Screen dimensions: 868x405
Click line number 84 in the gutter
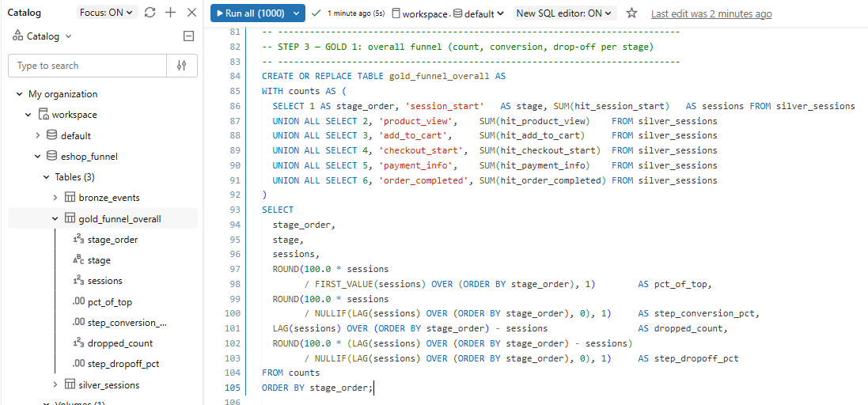[233, 76]
